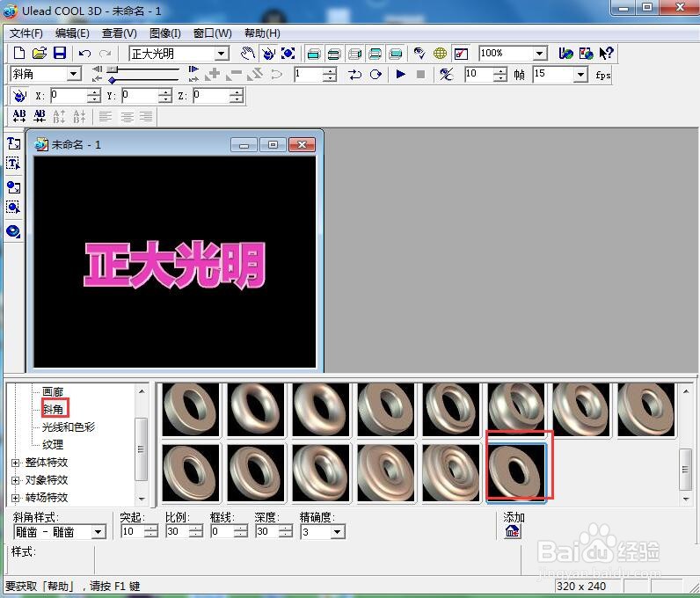Save the project with floppy icon
Screen dimensions: 700x598
coord(60,54)
